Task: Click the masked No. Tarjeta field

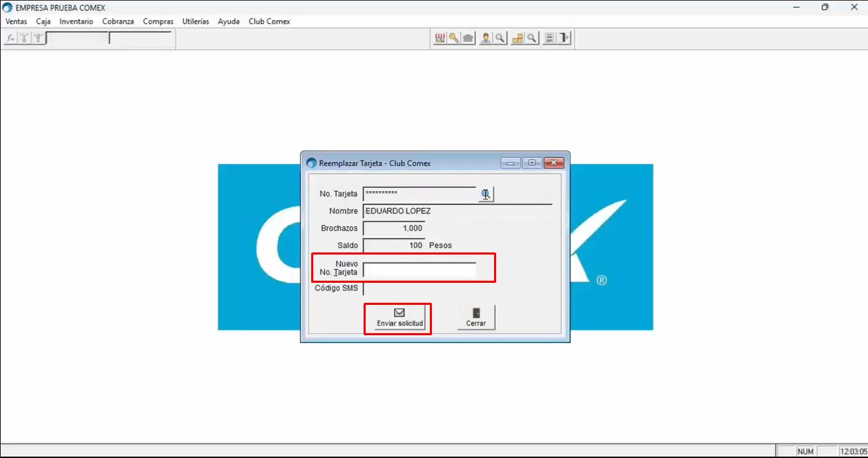Action: click(x=420, y=194)
